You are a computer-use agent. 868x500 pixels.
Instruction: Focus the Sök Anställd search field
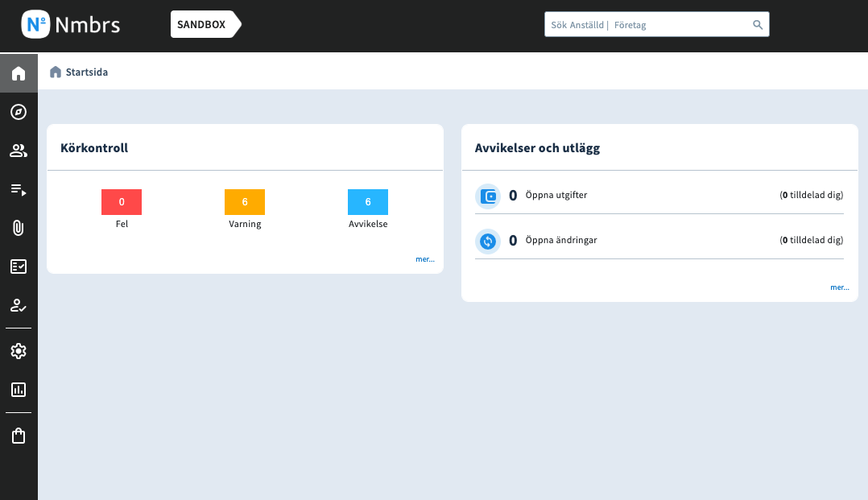[x=644, y=25]
